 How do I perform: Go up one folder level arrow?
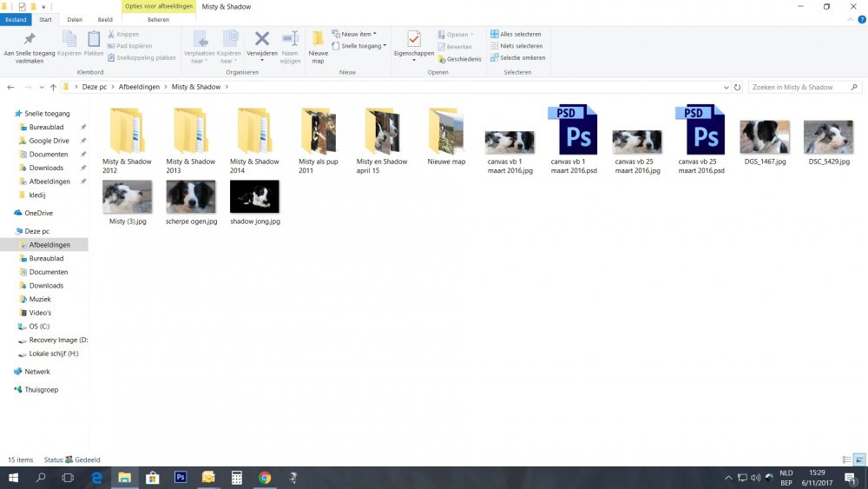tap(53, 88)
